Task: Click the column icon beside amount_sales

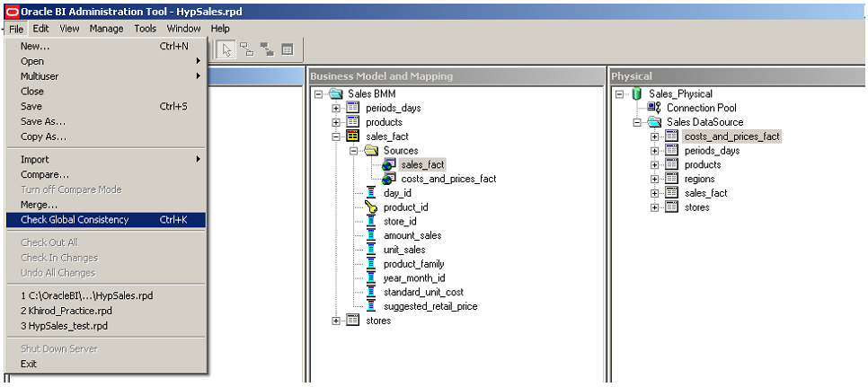Action: pyautogui.click(x=371, y=235)
